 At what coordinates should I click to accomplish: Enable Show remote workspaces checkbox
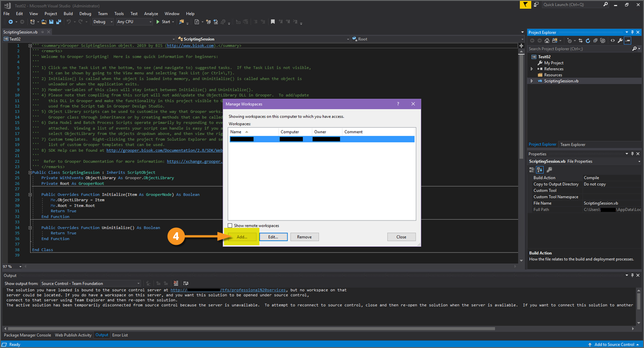point(230,226)
